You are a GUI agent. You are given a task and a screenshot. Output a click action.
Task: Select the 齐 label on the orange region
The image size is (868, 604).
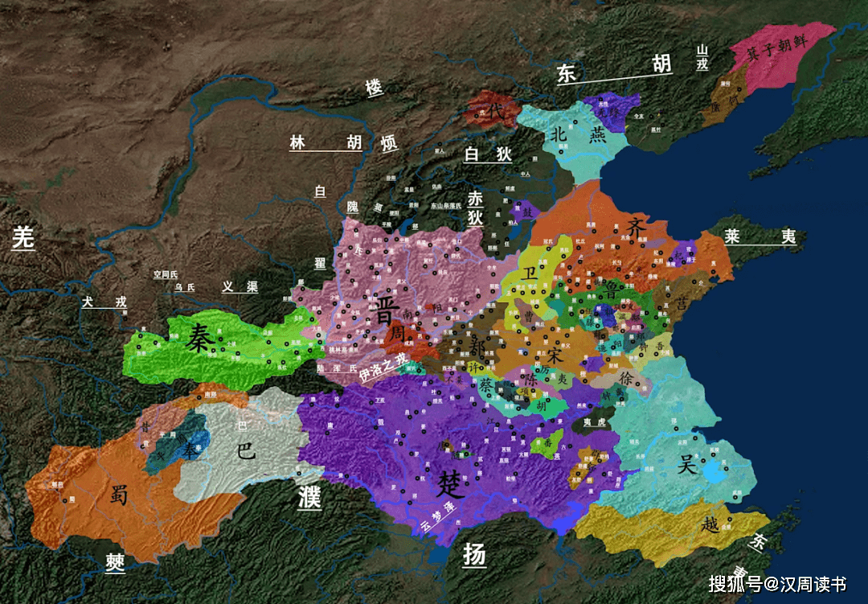[x=636, y=228]
